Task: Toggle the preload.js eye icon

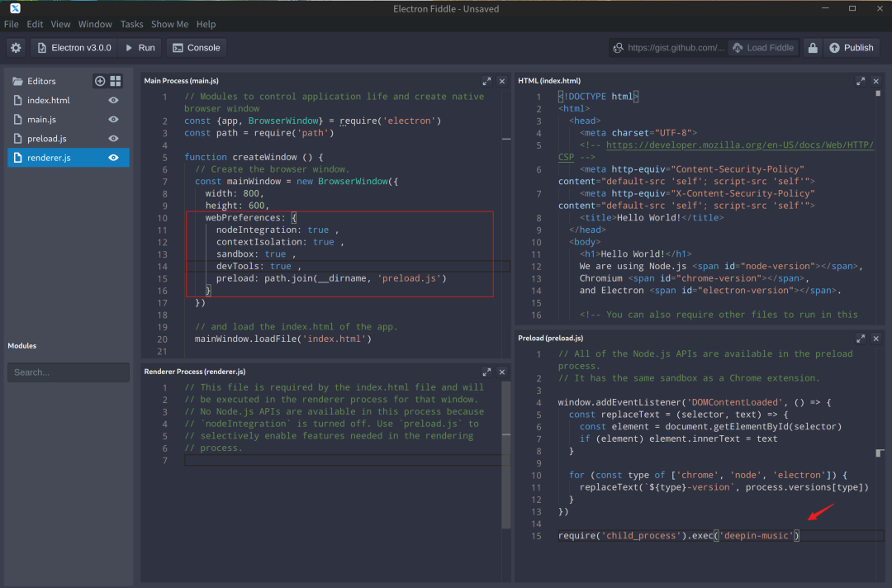Action: (x=114, y=139)
